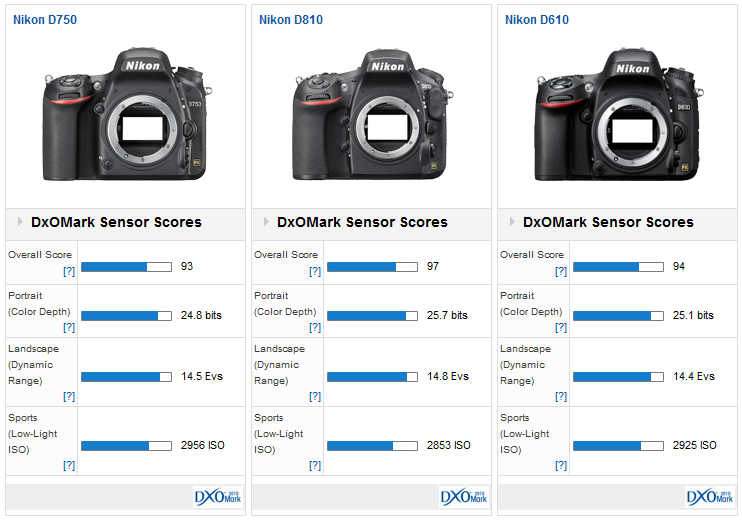
Task: Open Landscape help [?] for Nikon D810
Action: click(x=315, y=396)
